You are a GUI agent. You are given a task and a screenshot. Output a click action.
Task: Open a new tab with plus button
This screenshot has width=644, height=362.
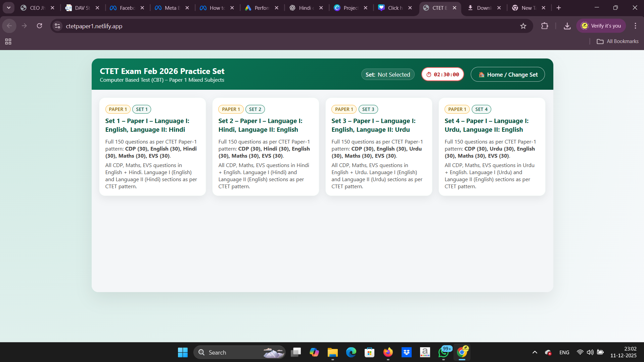[558, 8]
